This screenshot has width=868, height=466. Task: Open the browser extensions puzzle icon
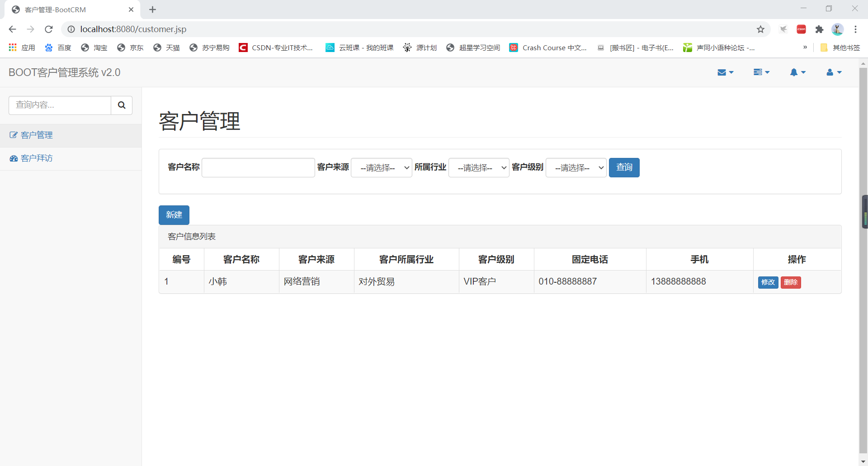[x=819, y=29]
